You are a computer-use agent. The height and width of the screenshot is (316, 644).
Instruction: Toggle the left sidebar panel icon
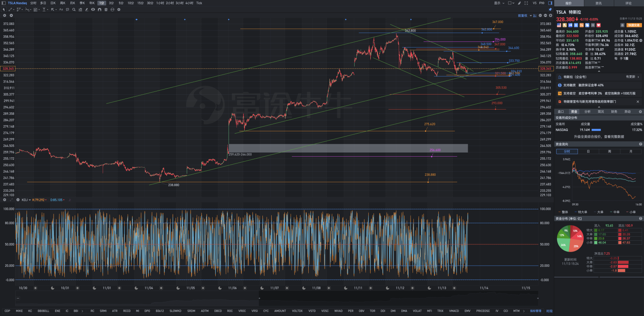[4, 3]
